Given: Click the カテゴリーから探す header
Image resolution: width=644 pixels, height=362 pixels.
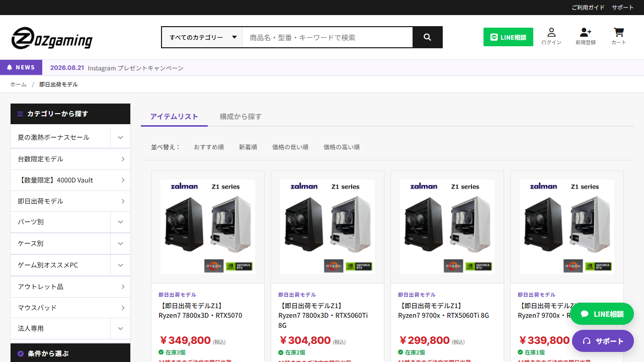Looking at the screenshot, I should coord(70,114).
